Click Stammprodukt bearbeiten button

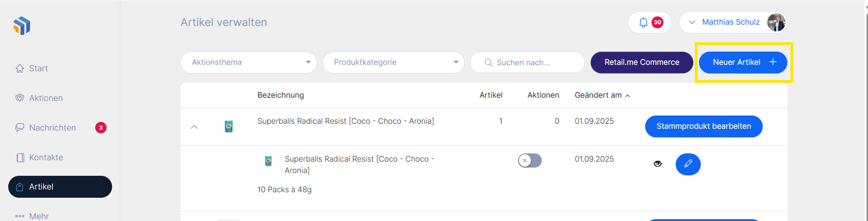point(704,126)
